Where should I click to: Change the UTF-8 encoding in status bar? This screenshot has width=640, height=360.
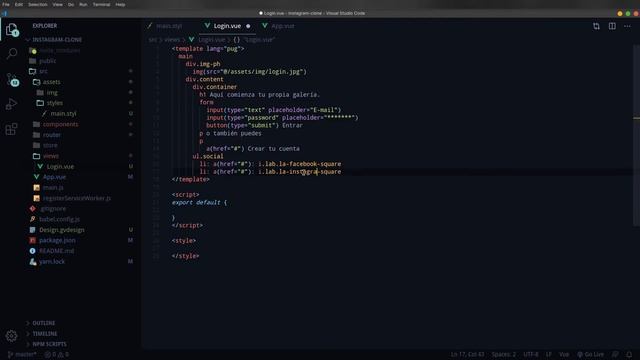[x=531, y=354]
